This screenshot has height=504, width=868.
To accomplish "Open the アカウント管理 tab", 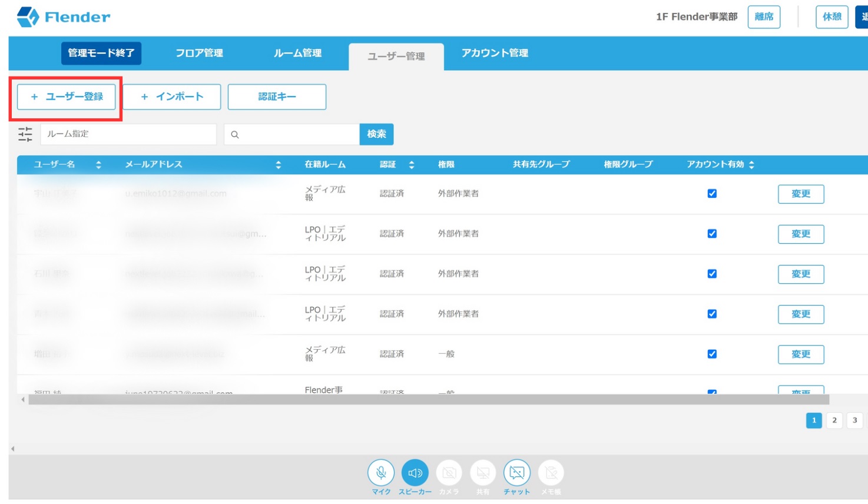I will [x=495, y=53].
